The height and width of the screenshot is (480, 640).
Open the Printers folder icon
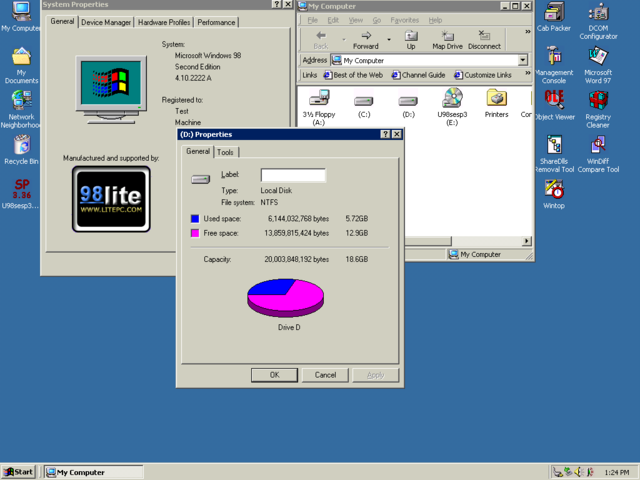(x=496, y=104)
